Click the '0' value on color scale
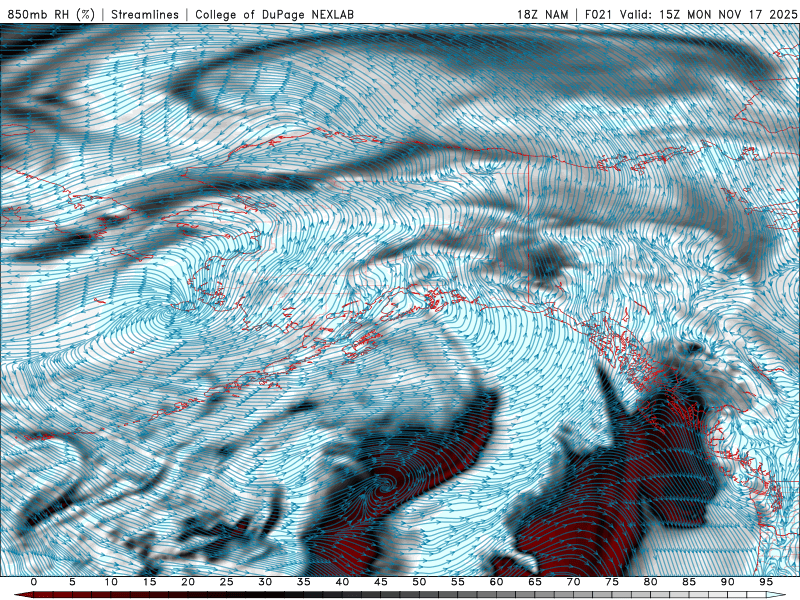Screen dimensions: 800x600 click(34, 582)
